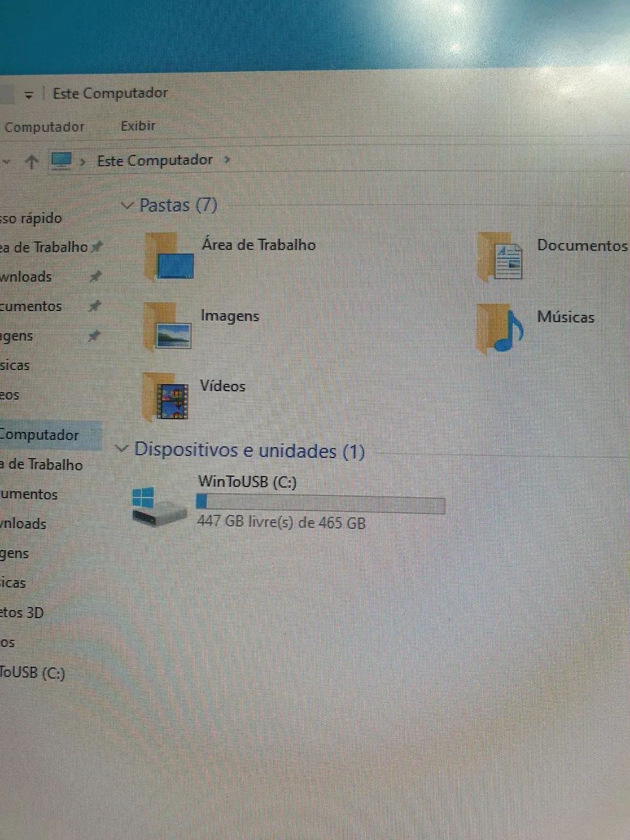Switch to the Computador ribbon tab
The height and width of the screenshot is (840, 630).
[x=44, y=127]
